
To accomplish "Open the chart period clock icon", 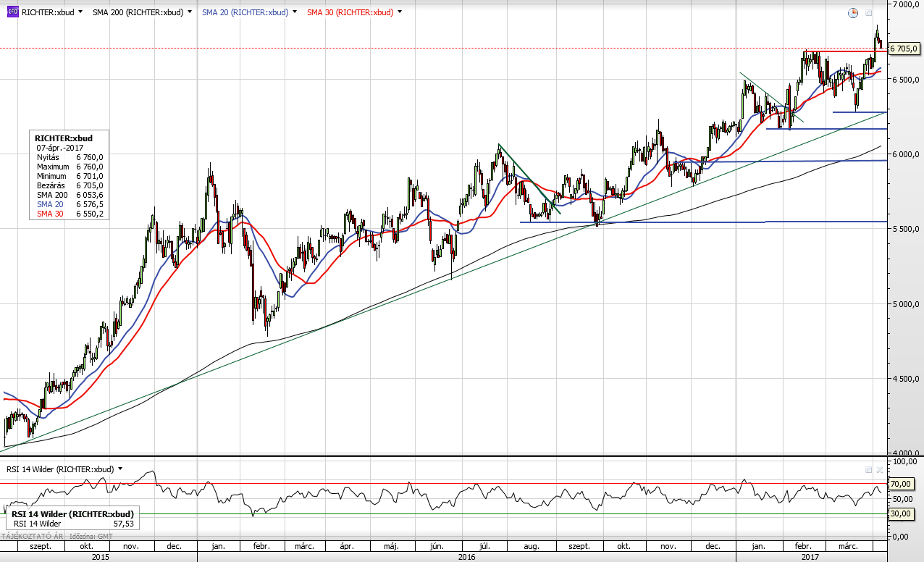I will (x=853, y=12).
